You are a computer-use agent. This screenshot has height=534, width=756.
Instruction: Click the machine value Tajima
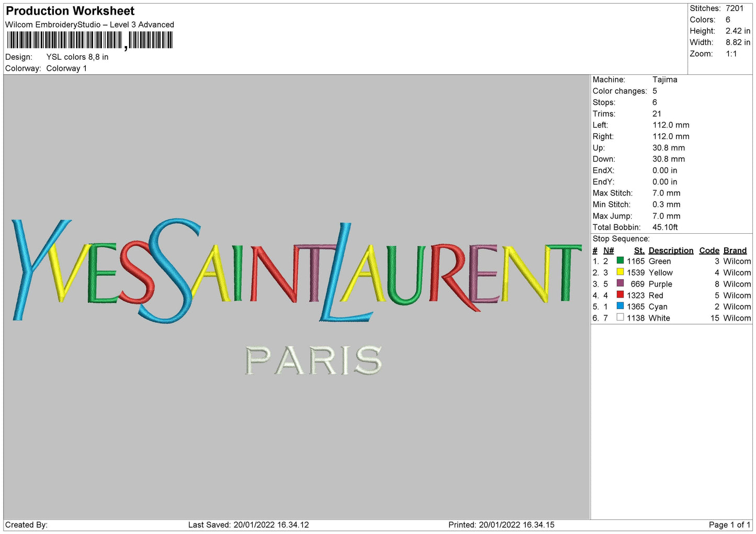[665, 79]
